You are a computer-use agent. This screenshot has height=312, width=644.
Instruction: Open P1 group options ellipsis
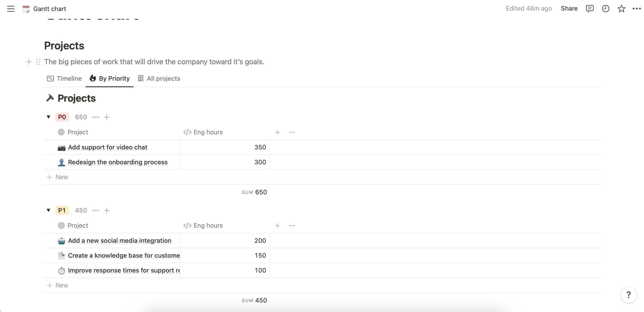[96, 211]
